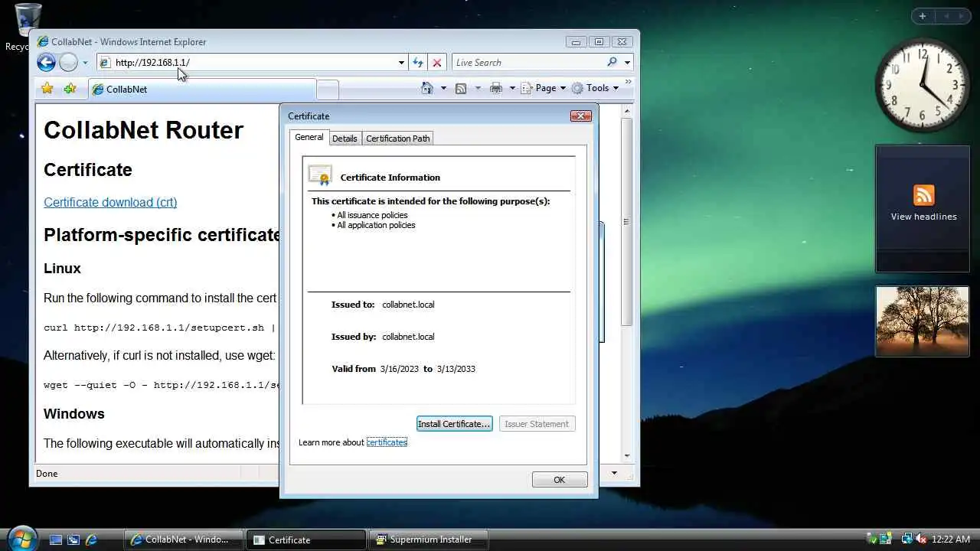Click inside the Live Search box

[527, 63]
